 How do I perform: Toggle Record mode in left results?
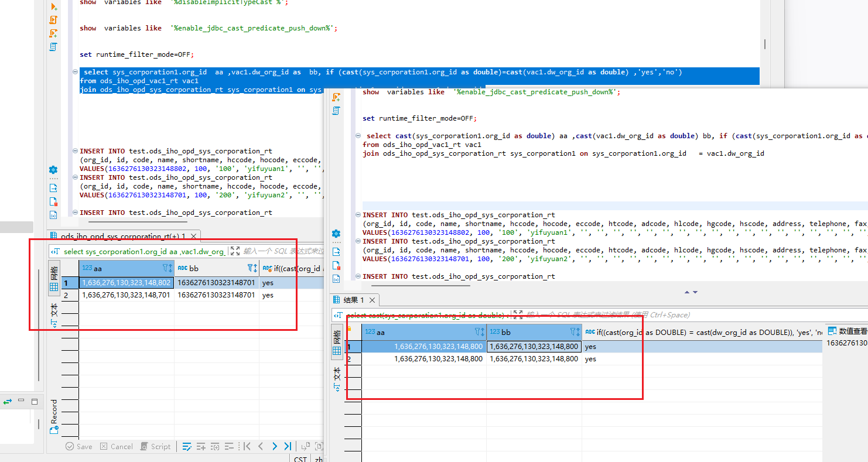54,417
